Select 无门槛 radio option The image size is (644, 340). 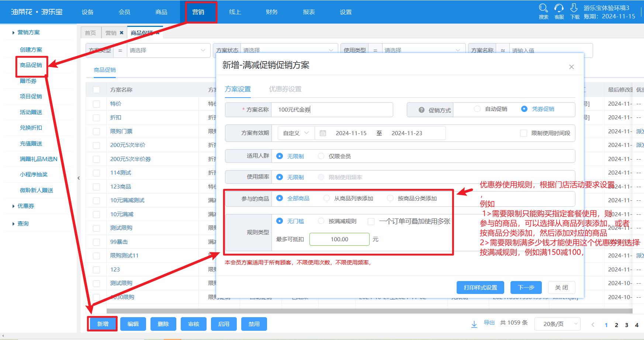pyautogui.click(x=280, y=221)
